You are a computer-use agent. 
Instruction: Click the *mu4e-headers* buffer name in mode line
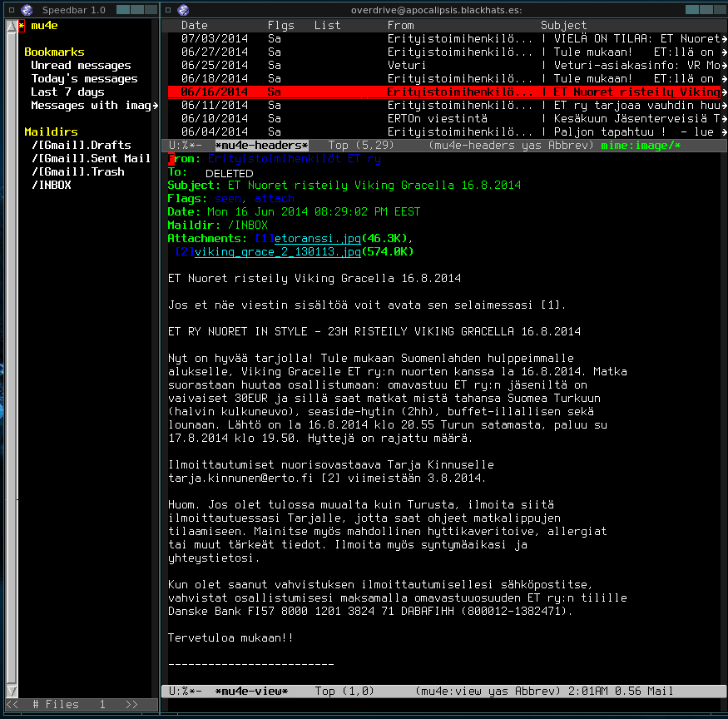[x=261, y=146]
